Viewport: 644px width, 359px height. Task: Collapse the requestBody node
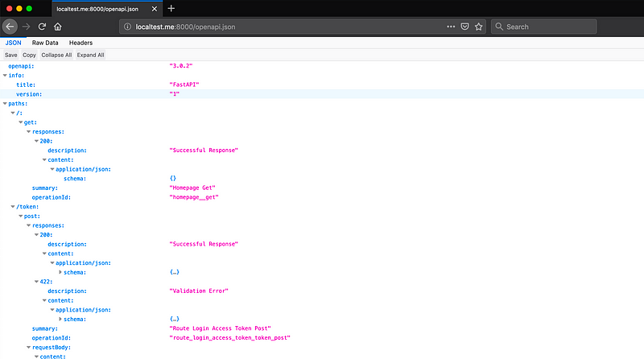pyautogui.click(x=29, y=348)
